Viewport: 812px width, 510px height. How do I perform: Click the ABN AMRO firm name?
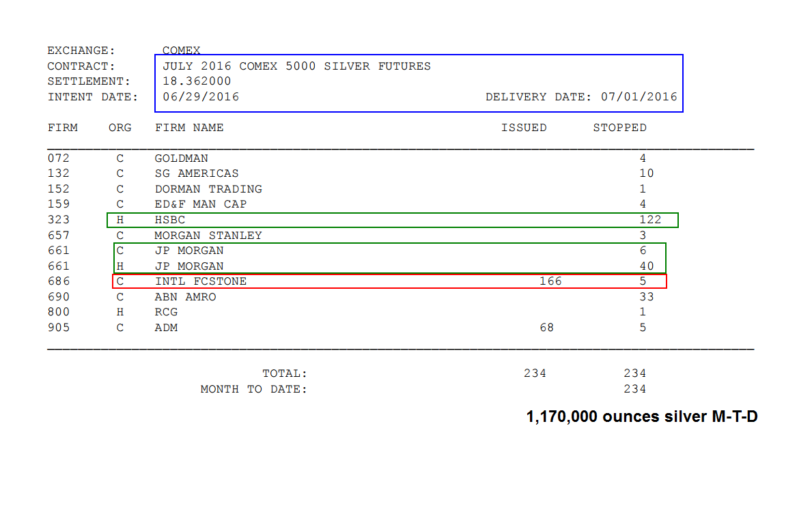coord(185,297)
